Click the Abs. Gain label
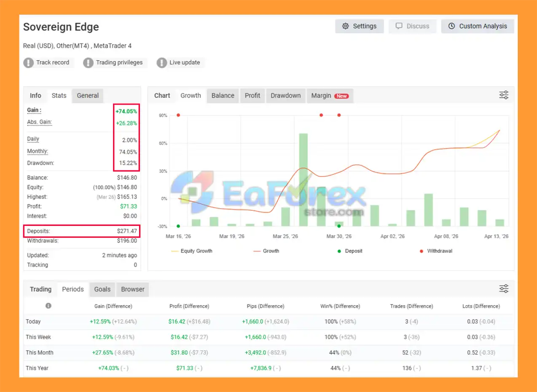The height and width of the screenshot is (392, 537). coord(39,122)
